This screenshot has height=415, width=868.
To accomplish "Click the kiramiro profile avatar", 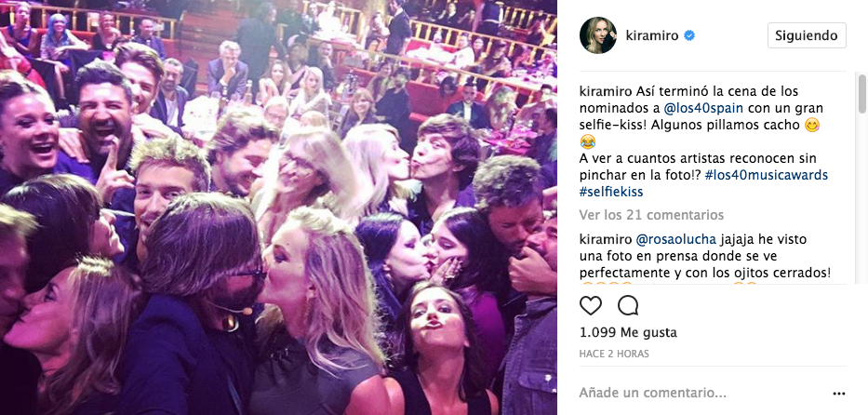I will [598, 35].
